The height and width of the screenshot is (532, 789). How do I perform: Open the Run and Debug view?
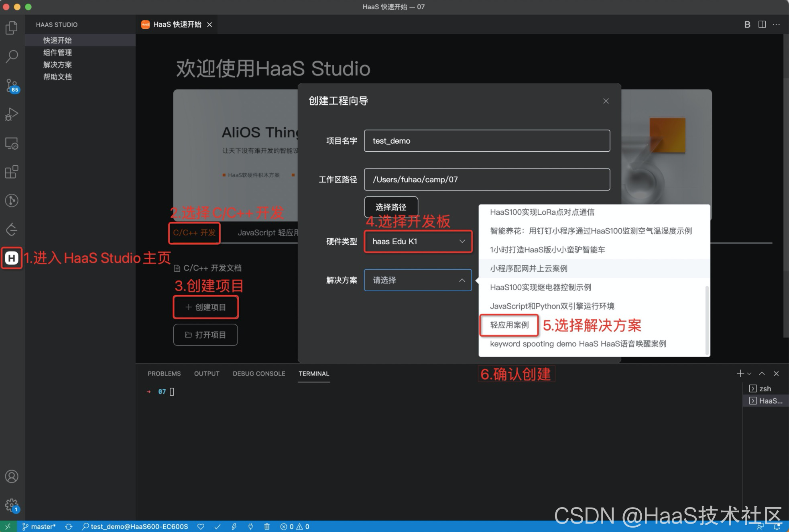12,114
